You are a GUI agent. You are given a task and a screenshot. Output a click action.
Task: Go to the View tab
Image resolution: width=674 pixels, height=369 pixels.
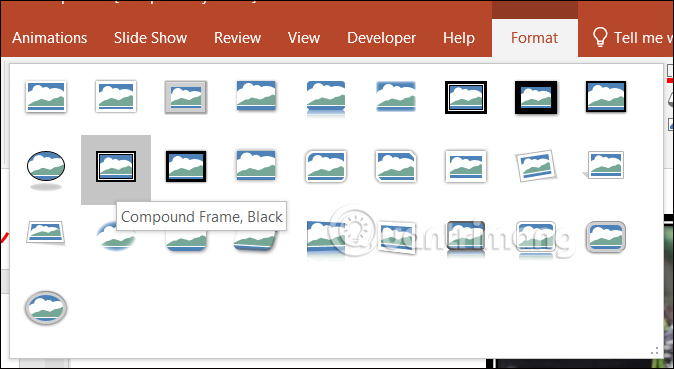(x=304, y=38)
